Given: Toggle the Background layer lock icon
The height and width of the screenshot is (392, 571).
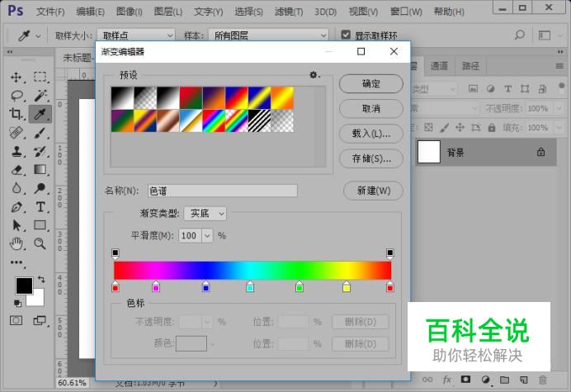Looking at the screenshot, I should 541,152.
